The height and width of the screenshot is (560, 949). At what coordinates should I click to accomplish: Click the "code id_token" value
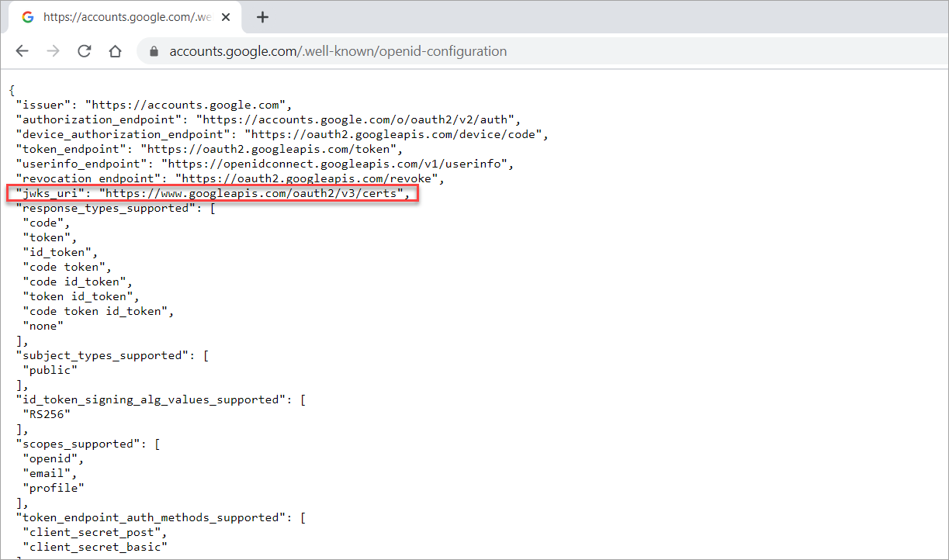[74, 282]
